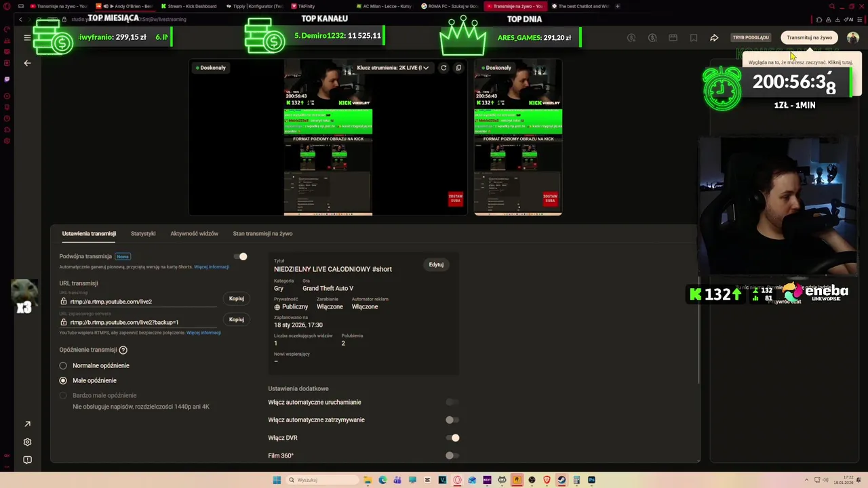Open Steam from the taskbar

(561, 480)
